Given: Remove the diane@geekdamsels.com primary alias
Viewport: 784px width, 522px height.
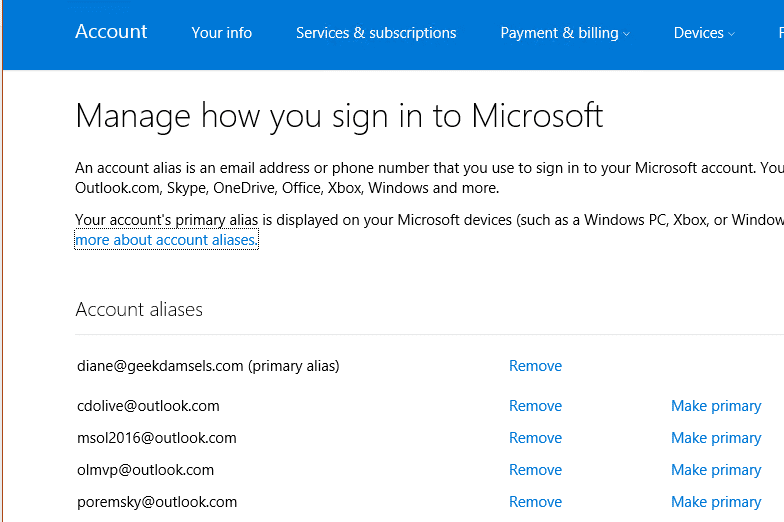Looking at the screenshot, I should (536, 366).
